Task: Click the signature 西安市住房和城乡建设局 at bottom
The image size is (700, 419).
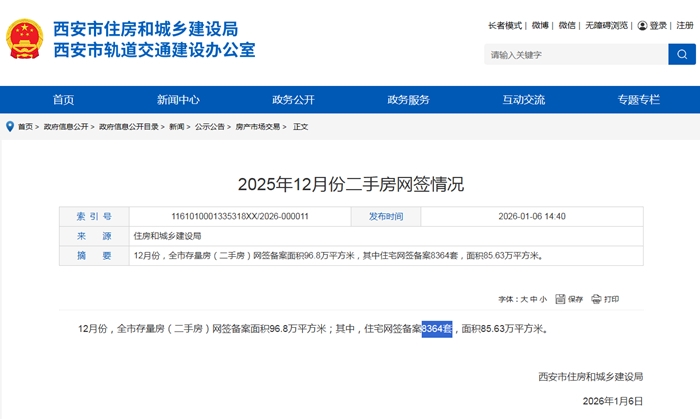Action: pos(591,377)
